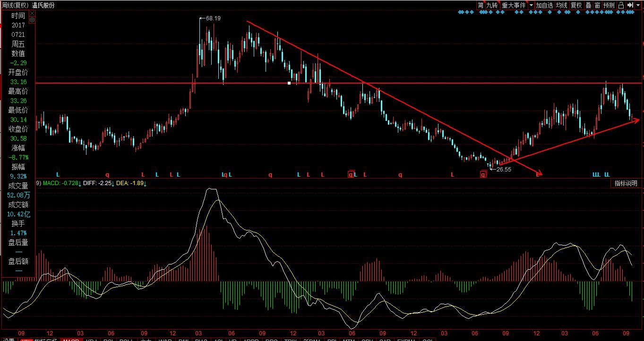Screen dimensions: 644x341
Task: Toggle 简 simple mode
Action: (x=481, y=5)
